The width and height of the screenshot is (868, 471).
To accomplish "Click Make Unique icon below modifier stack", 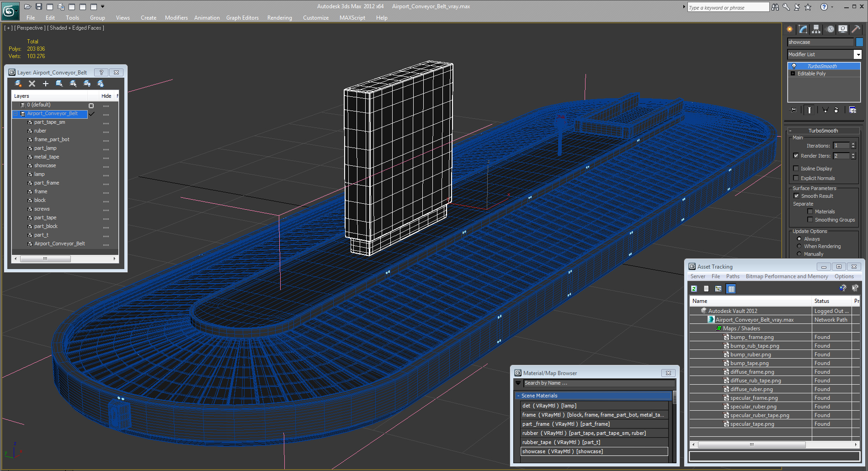I will pyautogui.click(x=825, y=110).
